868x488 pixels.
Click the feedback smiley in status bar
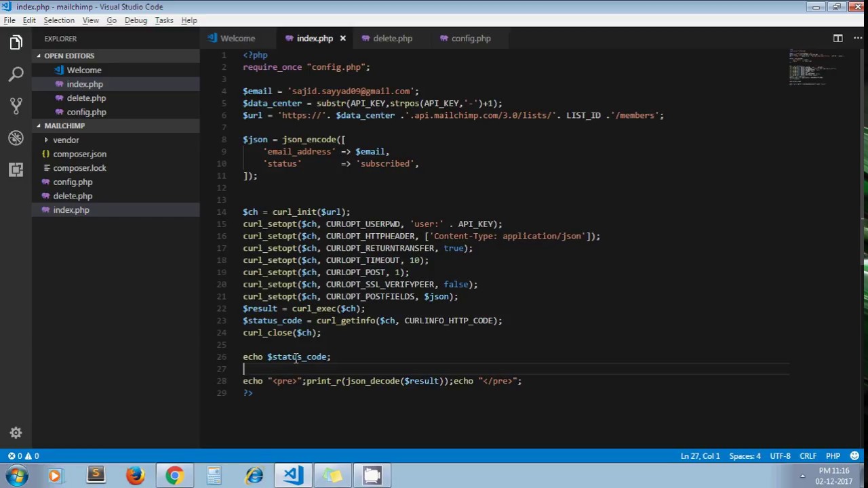tap(854, 456)
